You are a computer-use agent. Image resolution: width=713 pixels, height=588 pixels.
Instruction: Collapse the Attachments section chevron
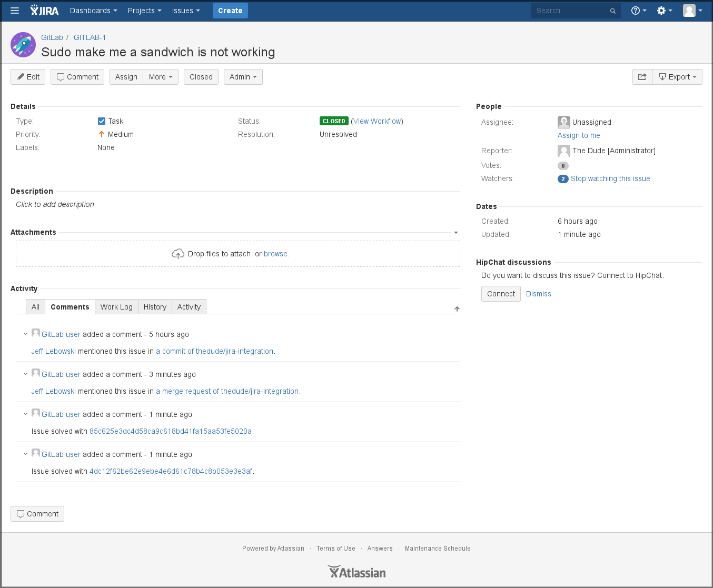(x=456, y=232)
